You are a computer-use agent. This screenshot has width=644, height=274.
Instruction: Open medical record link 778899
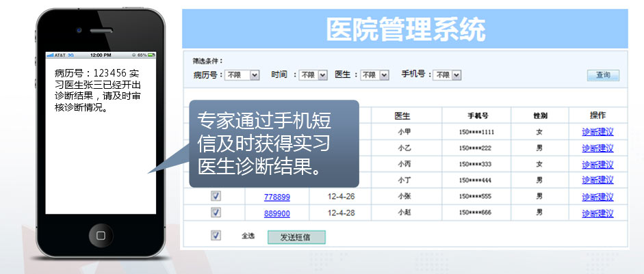(x=277, y=197)
